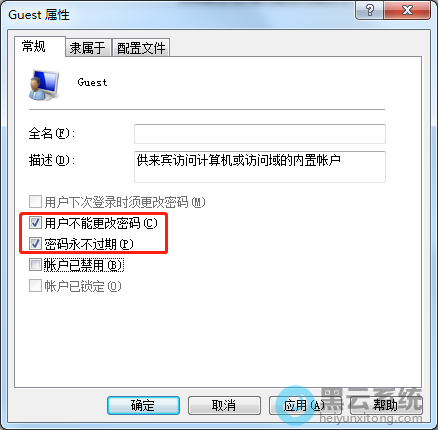
Task: Switch to the 隶属于 tab
Action: (87, 48)
